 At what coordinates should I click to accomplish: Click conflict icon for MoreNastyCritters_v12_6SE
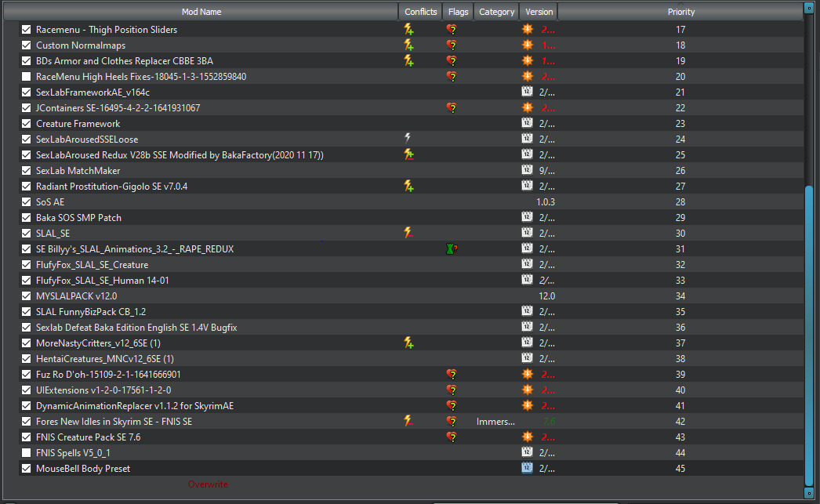click(x=408, y=343)
